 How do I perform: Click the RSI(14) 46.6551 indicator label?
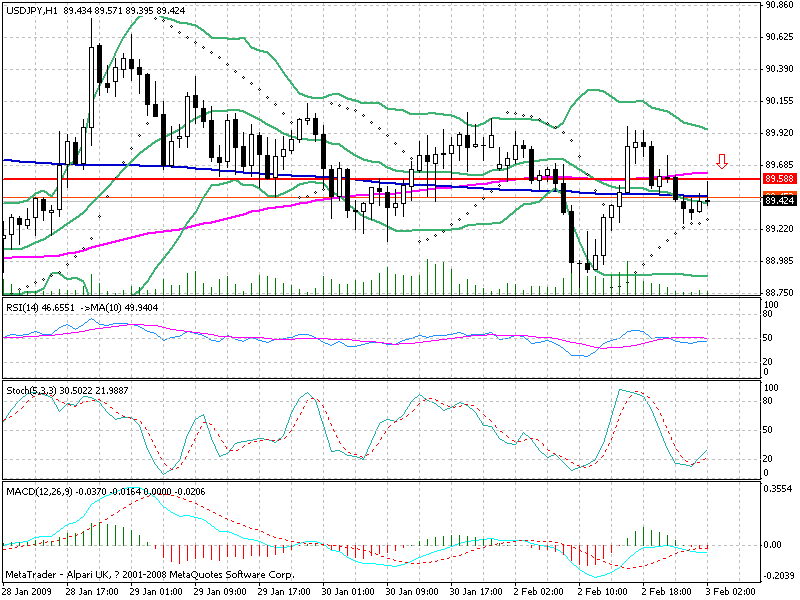(x=40, y=308)
